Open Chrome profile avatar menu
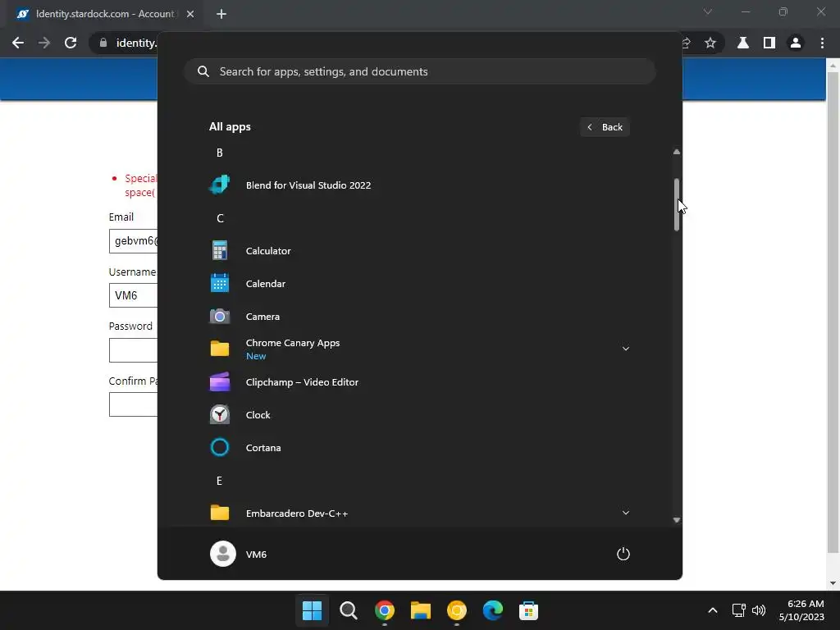Image resolution: width=840 pixels, height=630 pixels. tap(796, 43)
